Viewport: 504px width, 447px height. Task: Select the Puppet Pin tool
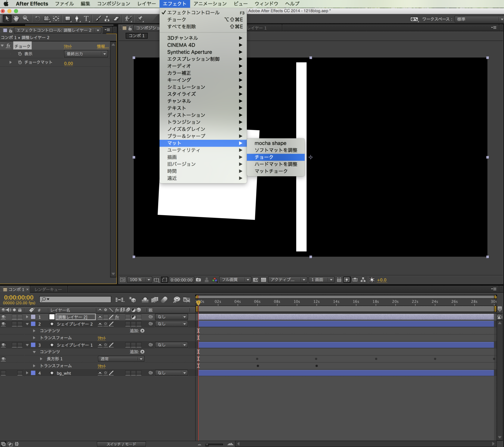click(140, 19)
